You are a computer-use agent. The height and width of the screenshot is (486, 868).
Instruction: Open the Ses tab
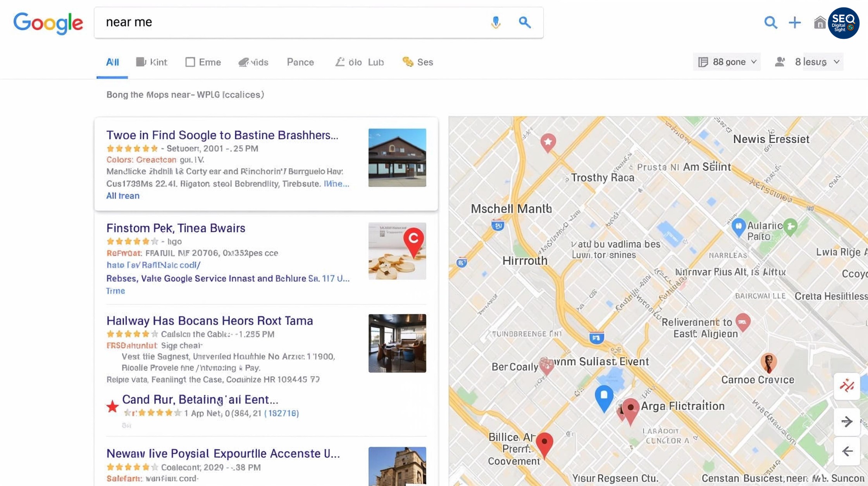(418, 62)
